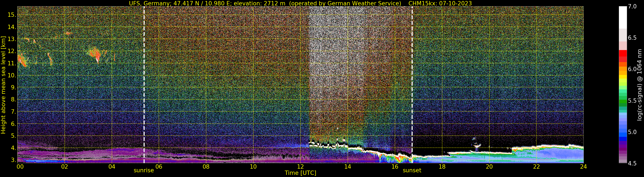644x177 pixels.
Task: Click the colorbar value '6.5'
Action: click(632, 38)
